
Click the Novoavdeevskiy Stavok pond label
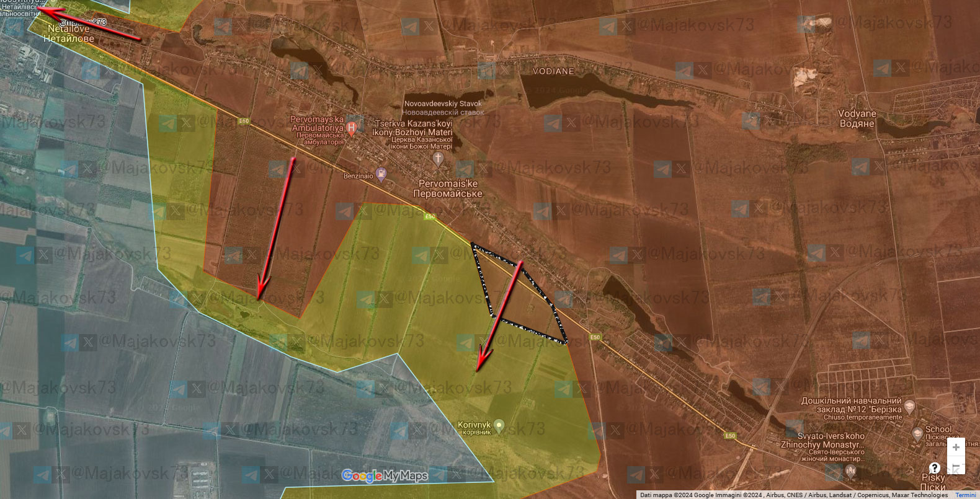point(443,108)
